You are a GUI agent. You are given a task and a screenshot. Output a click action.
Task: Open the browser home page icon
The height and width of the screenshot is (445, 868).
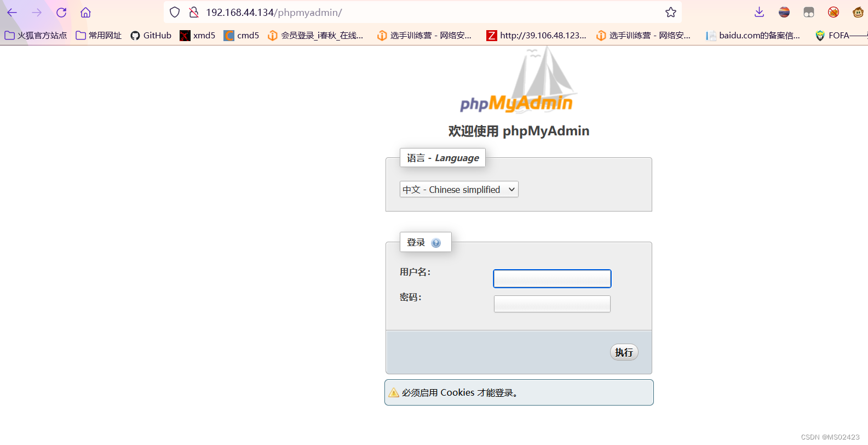85,12
